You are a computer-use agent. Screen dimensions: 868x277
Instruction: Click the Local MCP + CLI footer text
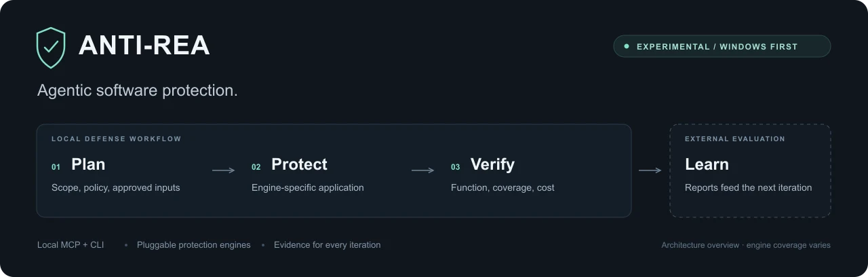71,245
